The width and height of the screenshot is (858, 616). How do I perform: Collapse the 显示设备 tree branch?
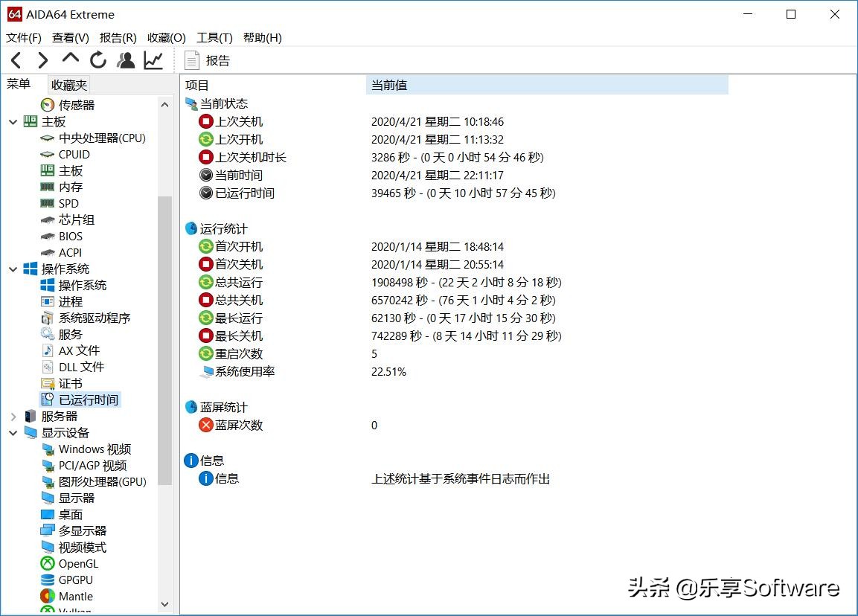[12, 432]
